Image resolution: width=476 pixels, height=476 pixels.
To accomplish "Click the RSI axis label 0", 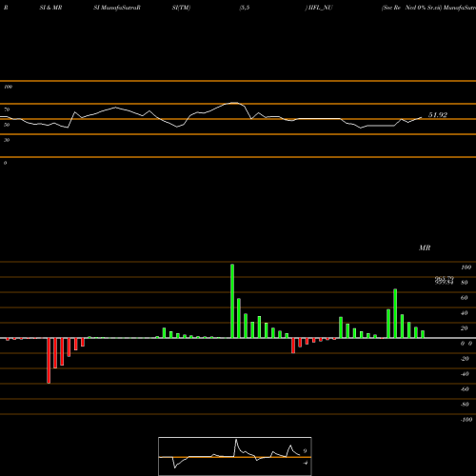I will 5,163.
